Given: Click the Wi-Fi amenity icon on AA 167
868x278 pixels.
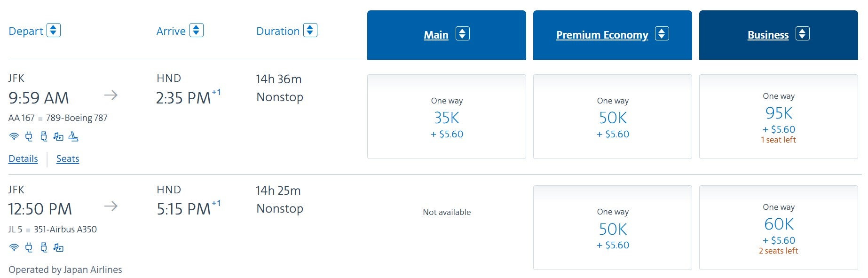Looking at the screenshot, I should 15,137.
